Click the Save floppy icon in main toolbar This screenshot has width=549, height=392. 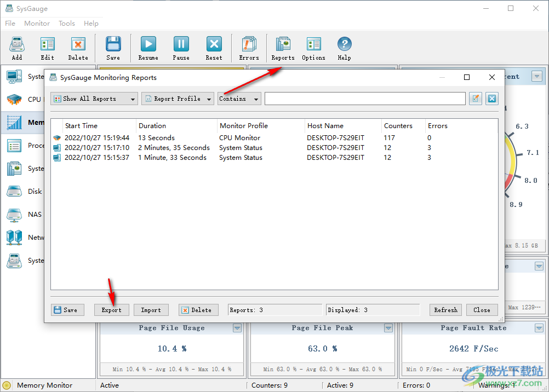(x=113, y=44)
